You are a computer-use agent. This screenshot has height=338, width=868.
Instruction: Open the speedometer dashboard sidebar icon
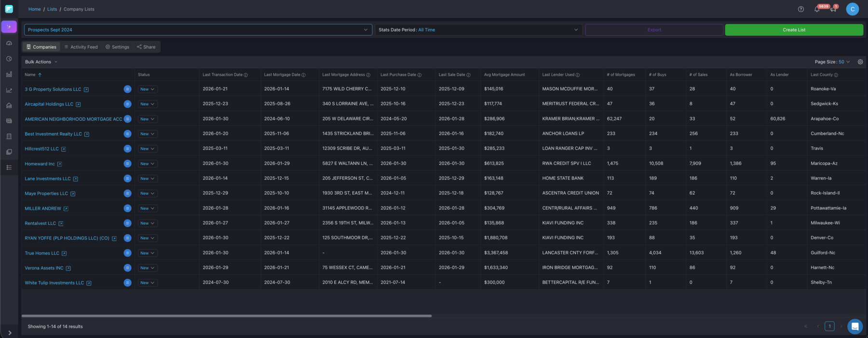pos(9,43)
